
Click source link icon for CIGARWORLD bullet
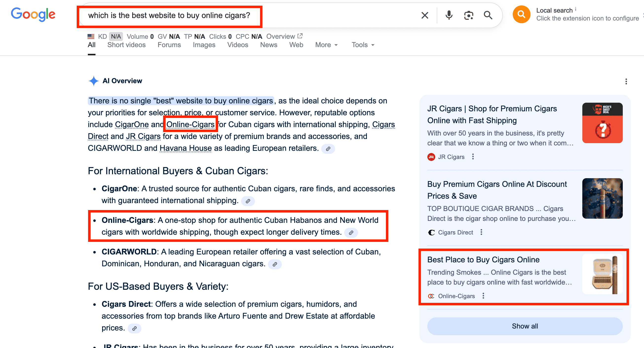275,264
